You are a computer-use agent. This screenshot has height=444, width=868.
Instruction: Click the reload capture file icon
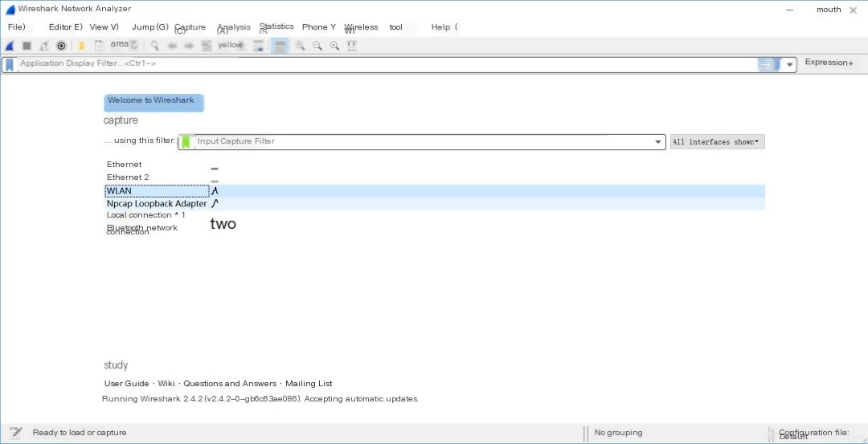(133, 46)
